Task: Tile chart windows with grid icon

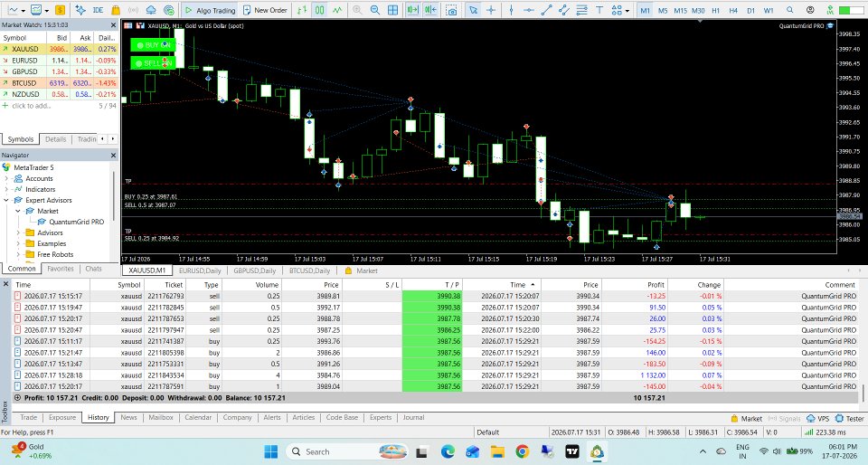Action: tap(392, 10)
